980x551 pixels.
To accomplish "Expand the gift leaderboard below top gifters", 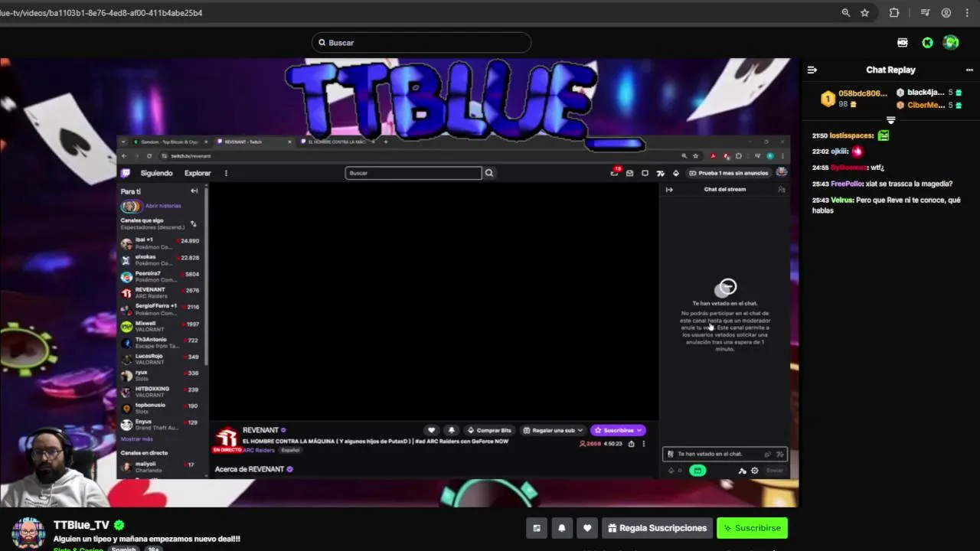I will [x=890, y=120].
